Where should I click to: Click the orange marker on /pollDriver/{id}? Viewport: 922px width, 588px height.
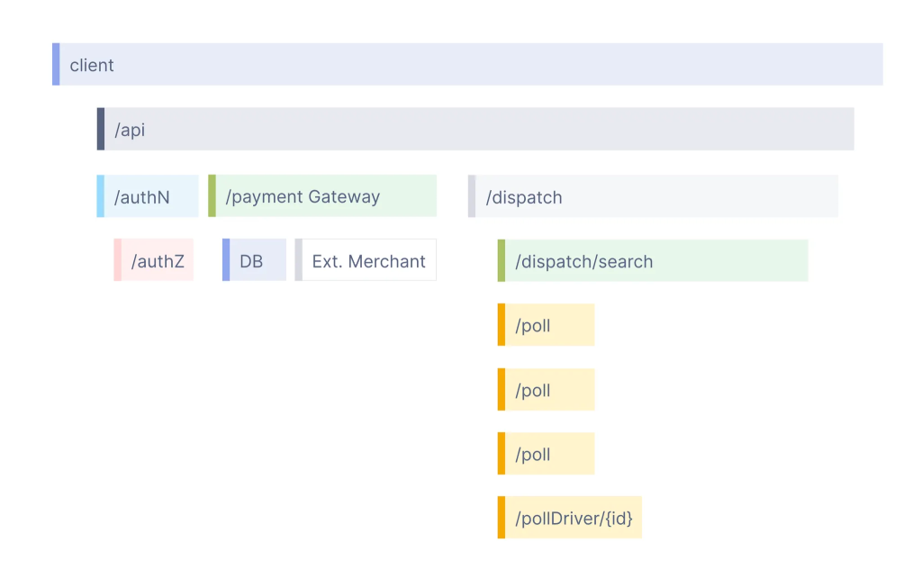click(501, 519)
